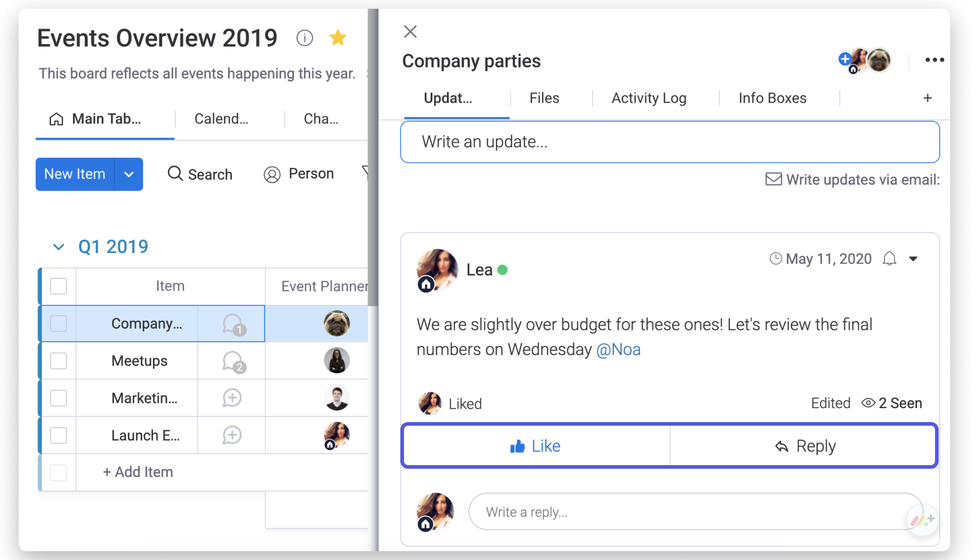The width and height of the screenshot is (976, 560).
Task: Expand Lea's update options with the caret
Action: coord(913,258)
